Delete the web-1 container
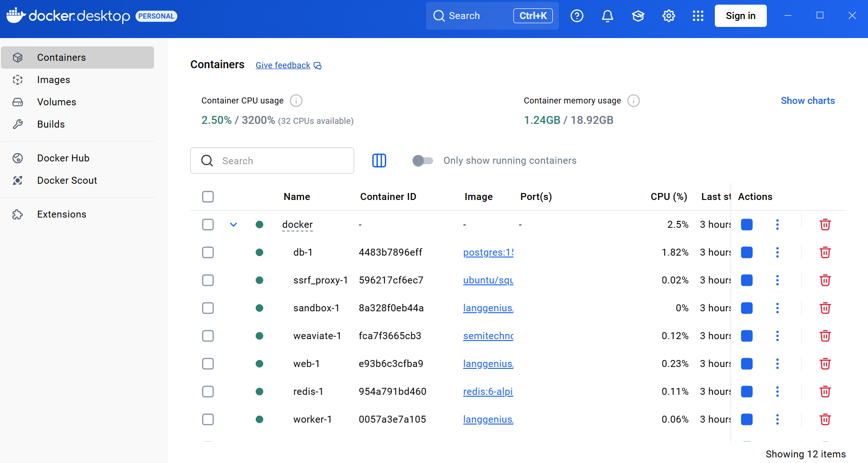Screen dimensions: 868x463 825,364
